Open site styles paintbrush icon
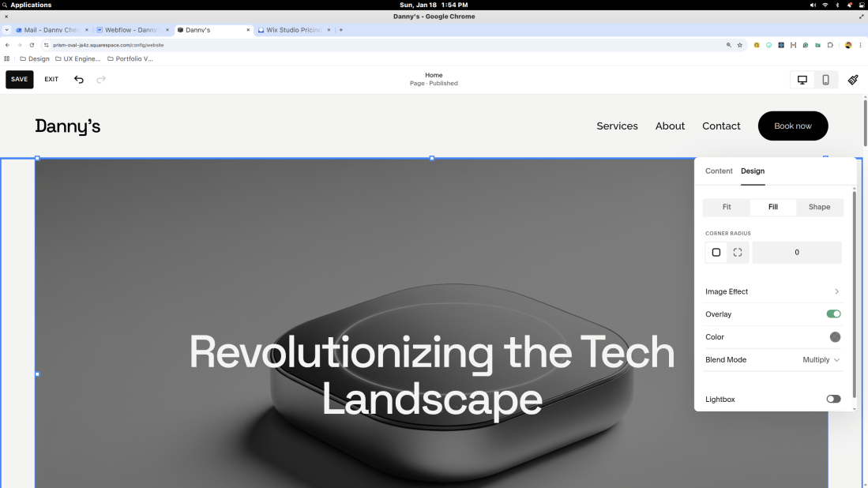Image resolution: width=868 pixels, height=488 pixels. tap(853, 80)
